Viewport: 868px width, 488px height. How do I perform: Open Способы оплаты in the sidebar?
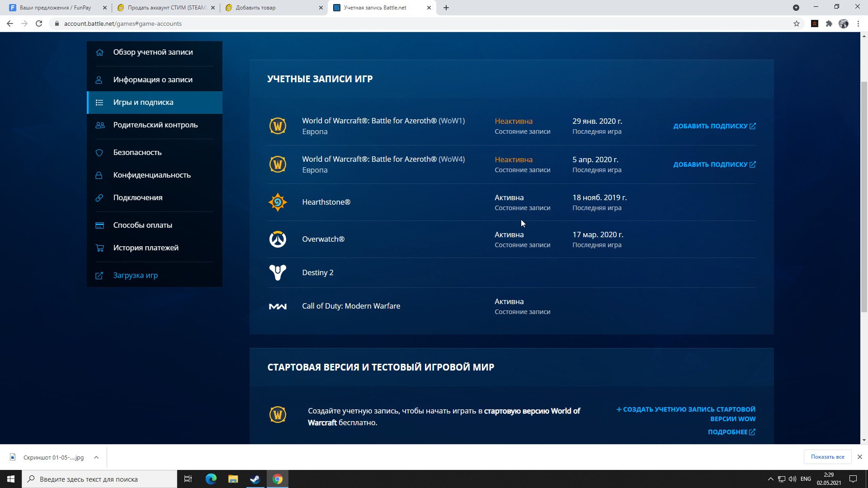tap(155, 225)
